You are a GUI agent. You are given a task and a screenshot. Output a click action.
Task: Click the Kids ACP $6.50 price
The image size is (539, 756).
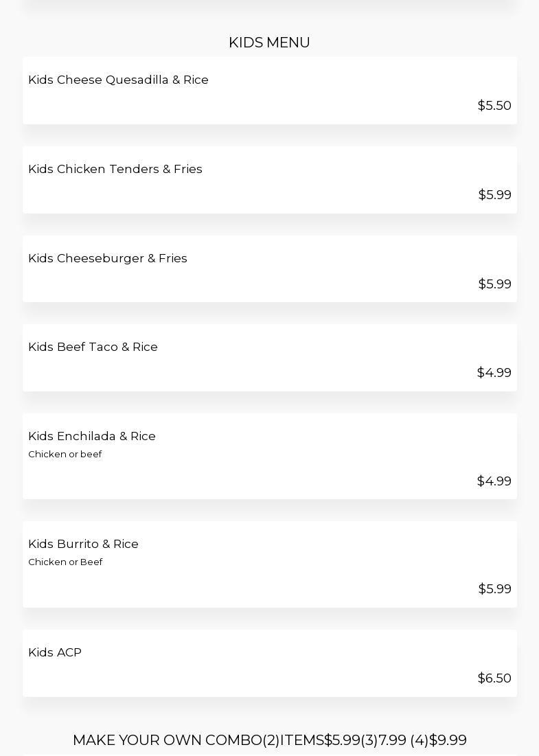click(x=494, y=678)
